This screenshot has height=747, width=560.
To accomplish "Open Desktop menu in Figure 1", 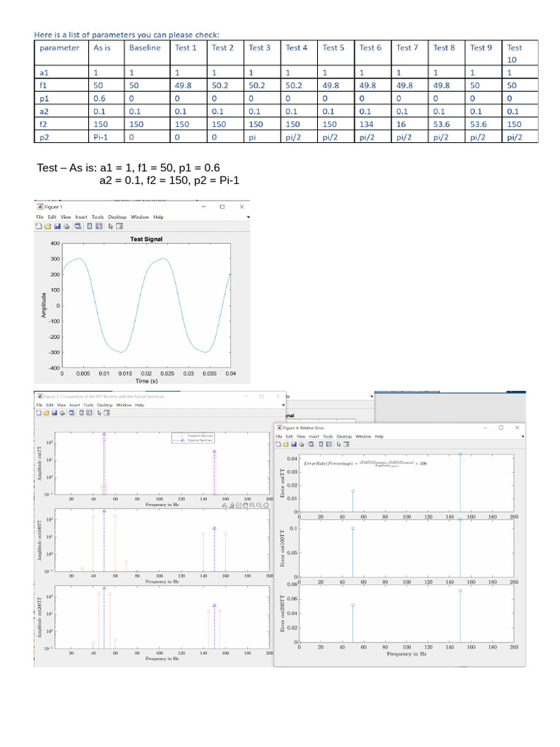I will click(117, 217).
